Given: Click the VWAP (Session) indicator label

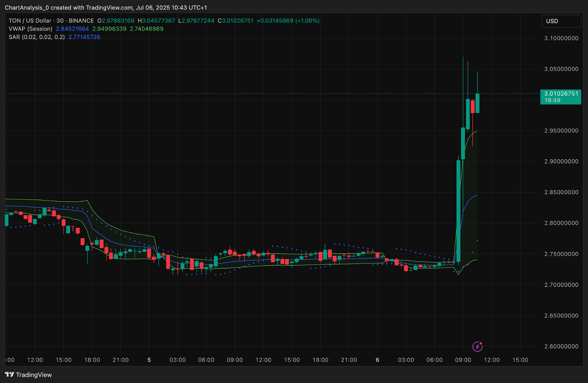Looking at the screenshot, I should 31,29.
